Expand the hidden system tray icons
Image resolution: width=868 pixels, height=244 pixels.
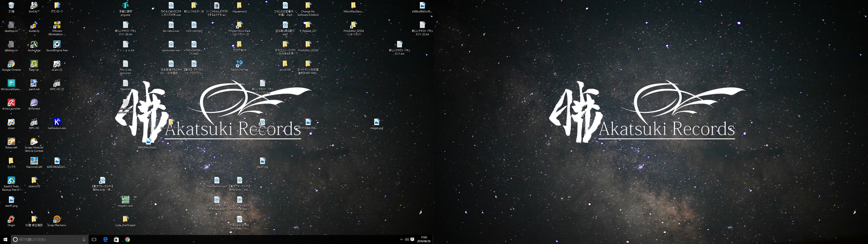[x=401, y=239]
